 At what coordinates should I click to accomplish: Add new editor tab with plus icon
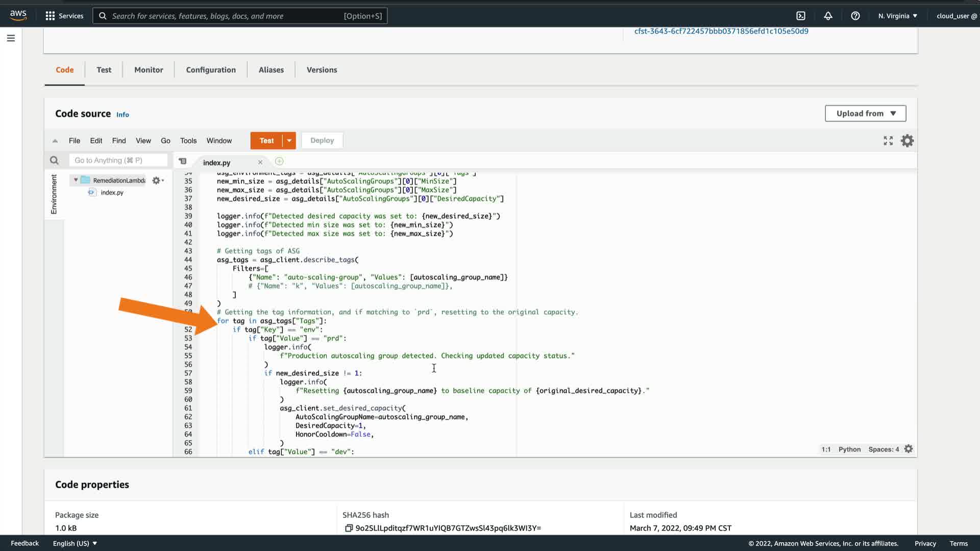[279, 162]
